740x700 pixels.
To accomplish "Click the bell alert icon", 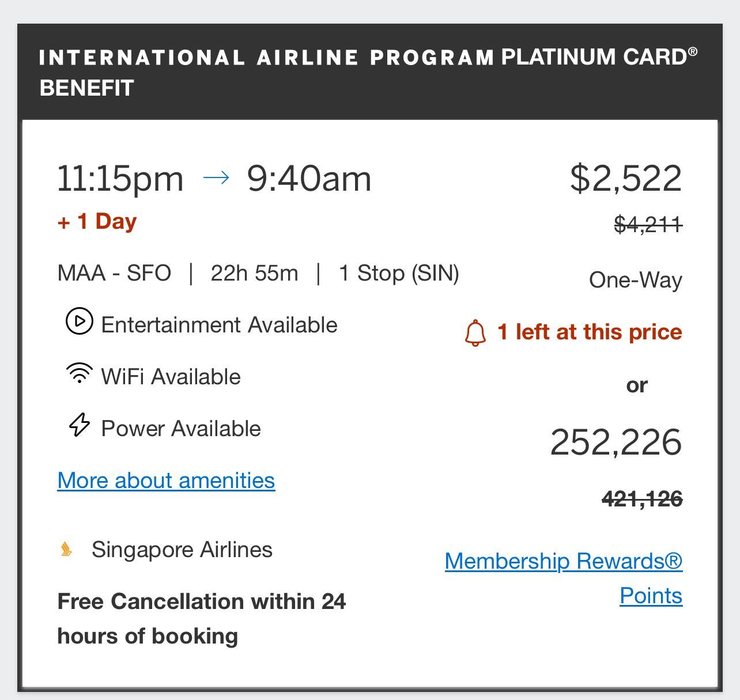I will (x=475, y=334).
